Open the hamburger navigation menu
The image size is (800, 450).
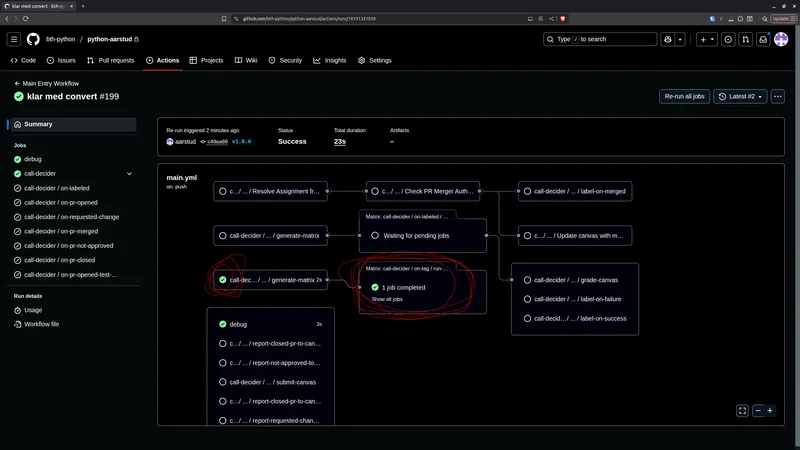14,39
